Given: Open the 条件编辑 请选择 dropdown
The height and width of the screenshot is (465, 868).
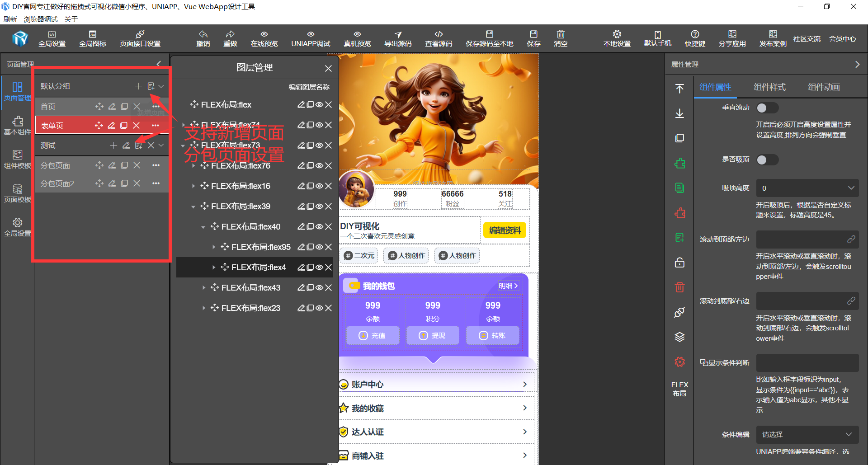Looking at the screenshot, I should (x=807, y=434).
